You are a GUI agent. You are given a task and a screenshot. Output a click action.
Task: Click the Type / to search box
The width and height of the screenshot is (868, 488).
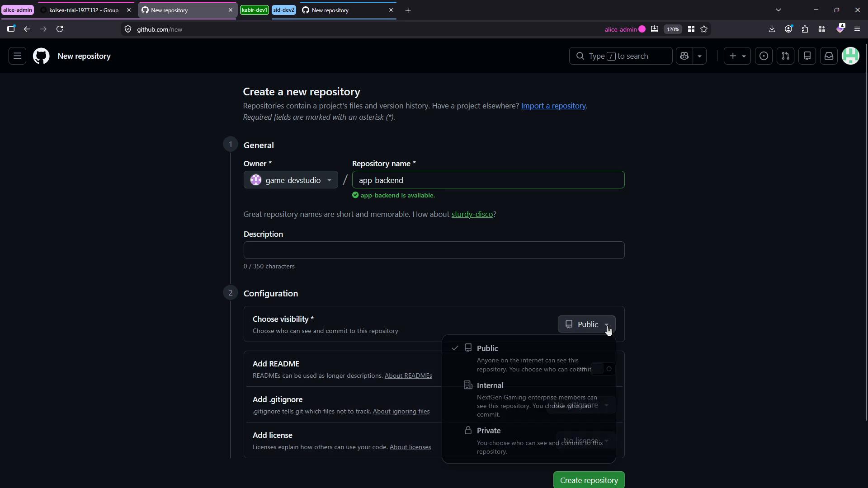pos(620,56)
